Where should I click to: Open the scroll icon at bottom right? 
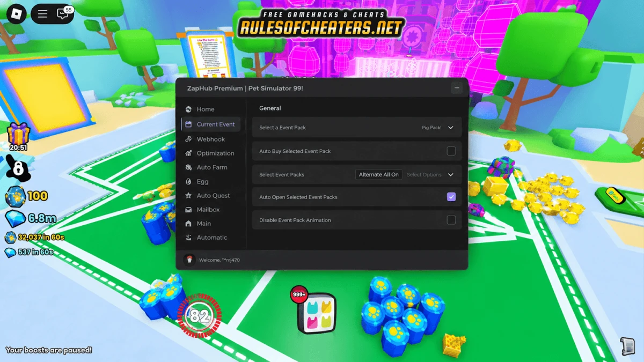(x=627, y=346)
